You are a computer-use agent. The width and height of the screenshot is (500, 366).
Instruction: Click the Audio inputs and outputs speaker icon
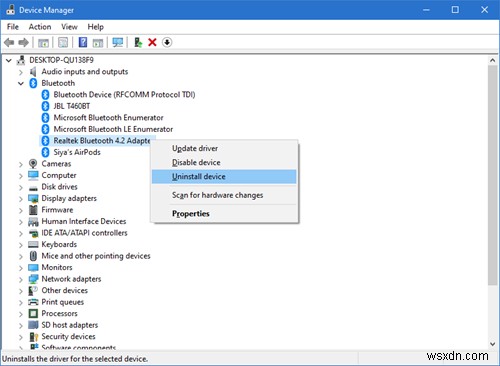[x=33, y=72]
